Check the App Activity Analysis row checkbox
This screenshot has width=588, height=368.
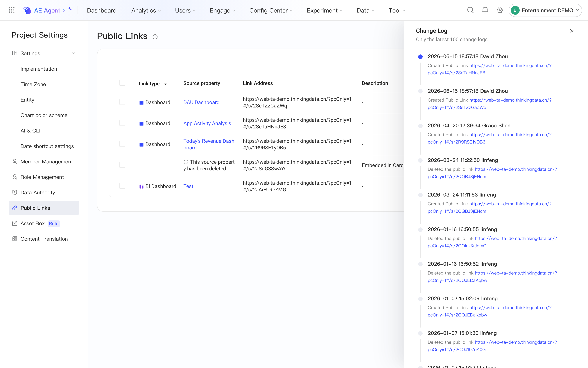point(122,123)
